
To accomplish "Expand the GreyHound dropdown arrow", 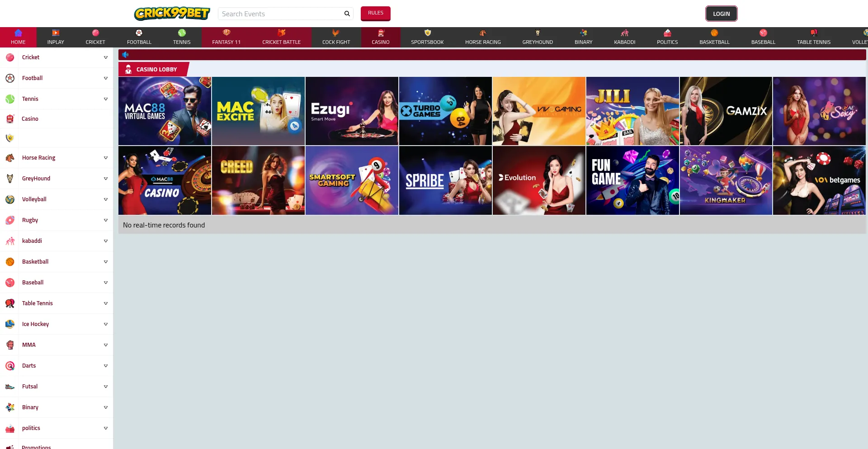I will pos(106,179).
